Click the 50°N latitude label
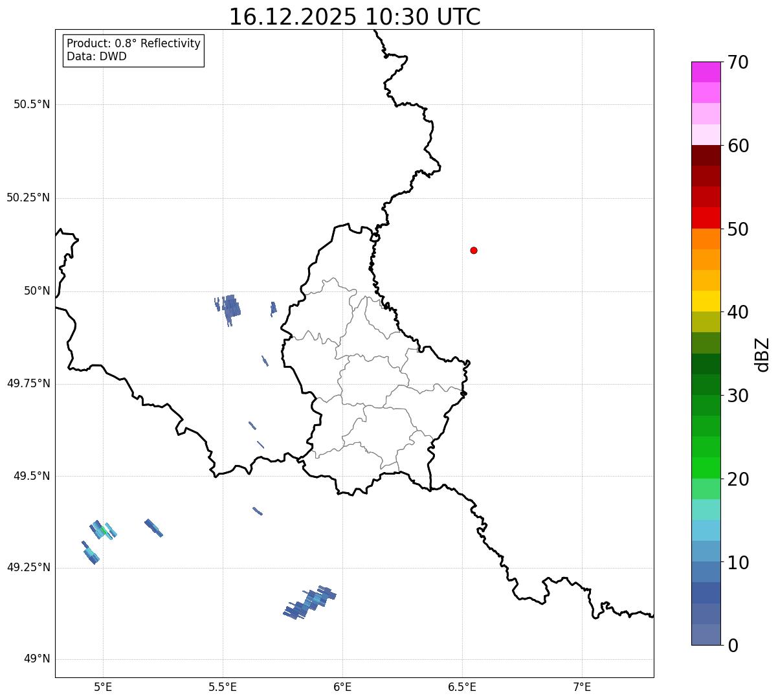 tap(37, 291)
